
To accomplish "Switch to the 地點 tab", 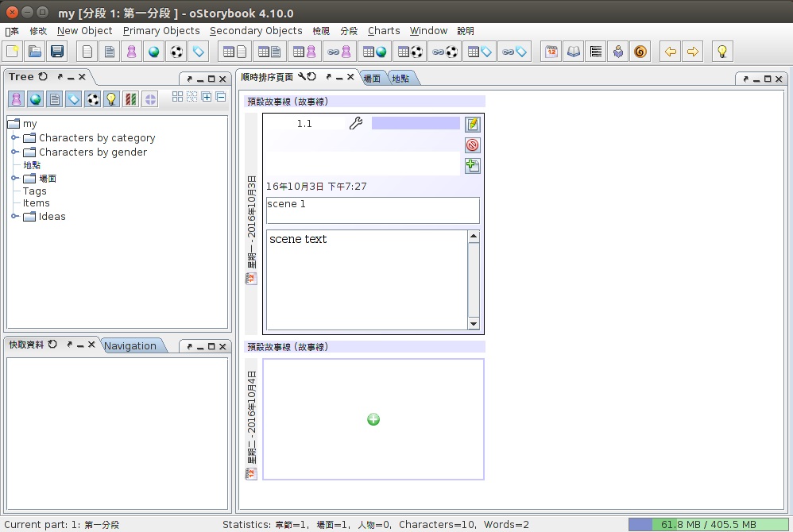I will 400,79.
